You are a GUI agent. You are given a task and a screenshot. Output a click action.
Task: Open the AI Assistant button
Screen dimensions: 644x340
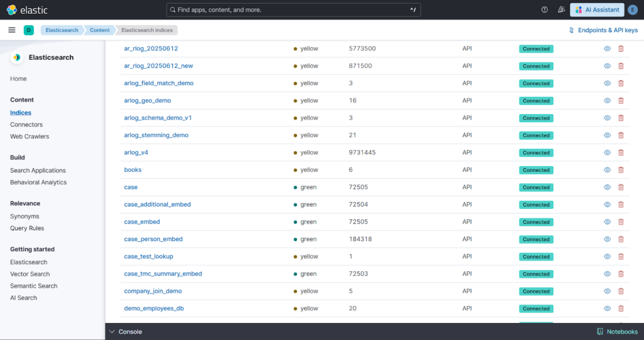click(597, 9)
